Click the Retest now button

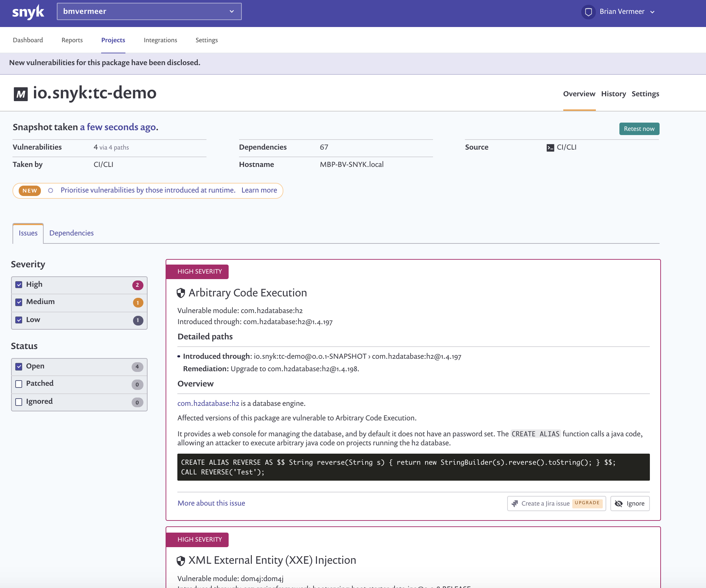tap(639, 129)
